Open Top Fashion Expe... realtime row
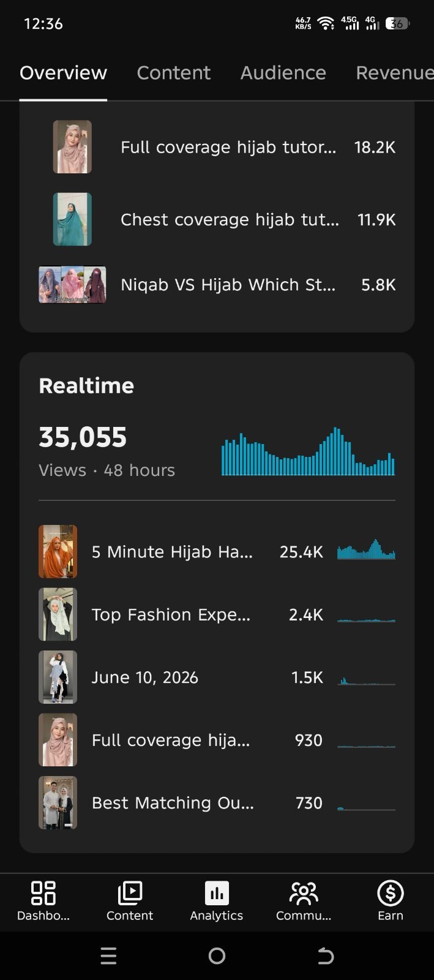This screenshot has width=434, height=980. 217,614
